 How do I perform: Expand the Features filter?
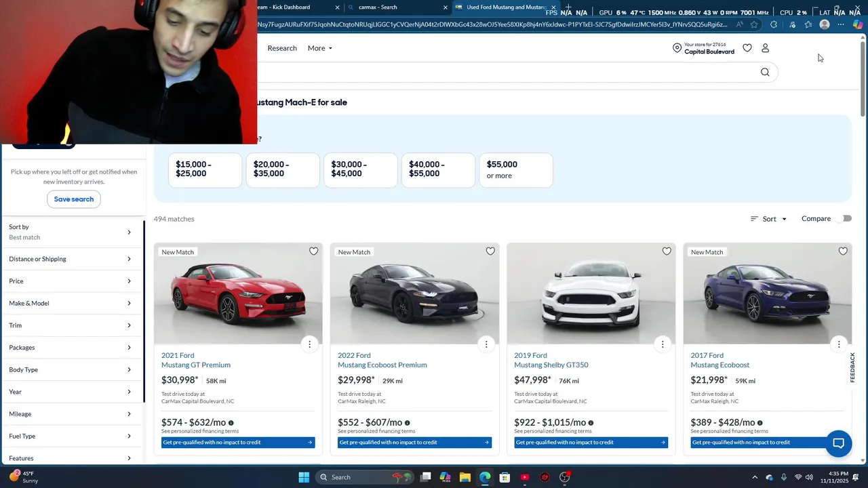[x=71, y=458]
